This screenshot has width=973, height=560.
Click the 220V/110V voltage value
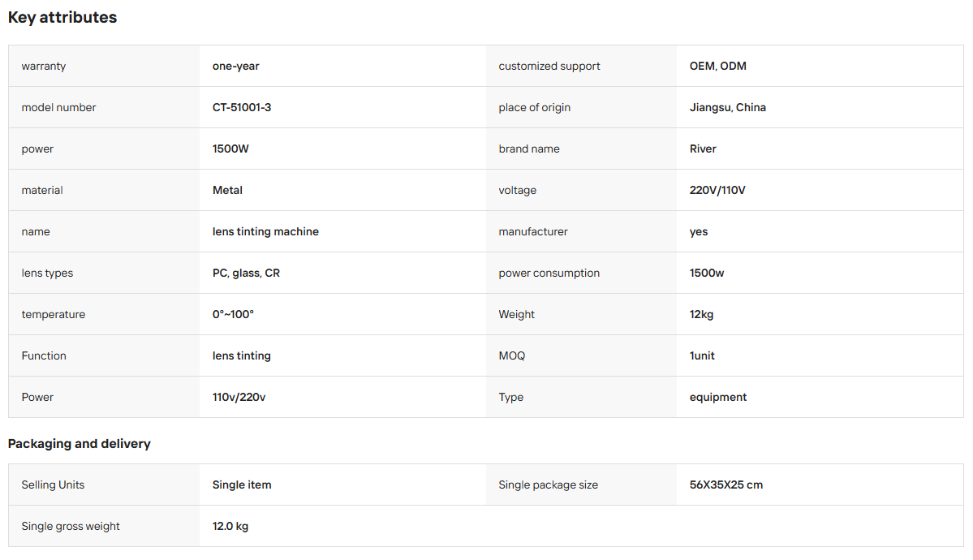coord(717,191)
